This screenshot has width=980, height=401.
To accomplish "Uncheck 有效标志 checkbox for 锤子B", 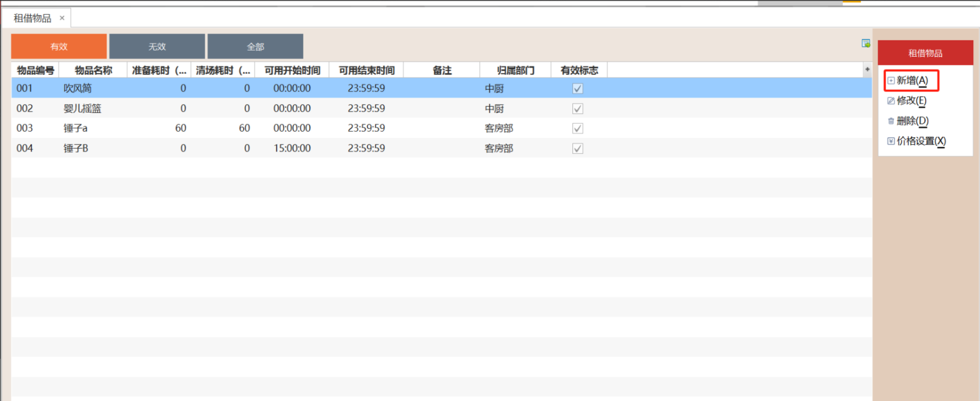I will coord(577,149).
